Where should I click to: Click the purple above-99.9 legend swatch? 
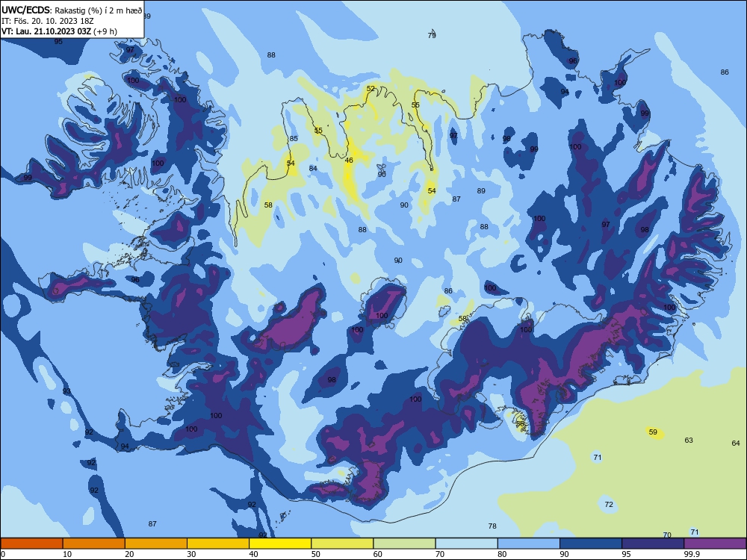pos(715,544)
